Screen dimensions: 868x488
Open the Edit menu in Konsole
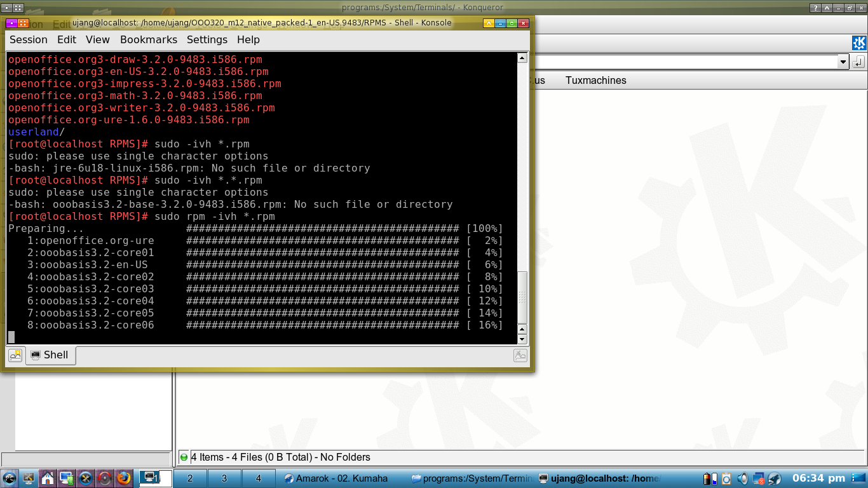67,39
